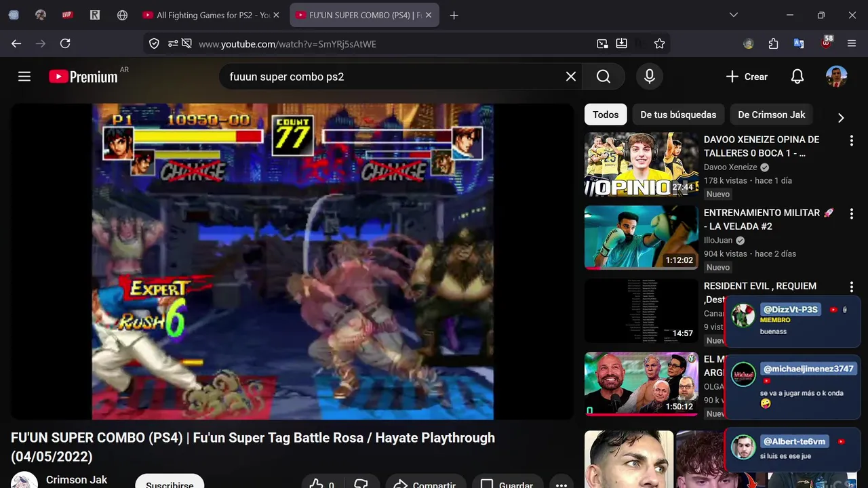
Task: Clear the search box with the X icon
Action: coord(571,77)
